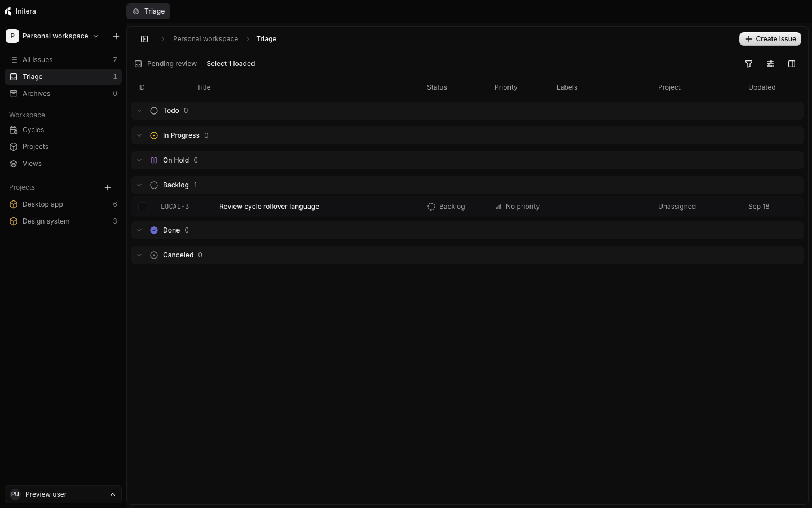Click the In Progress status icon
Image resolution: width=812 pixels, height=508 pixels.
tap(154, 135)
